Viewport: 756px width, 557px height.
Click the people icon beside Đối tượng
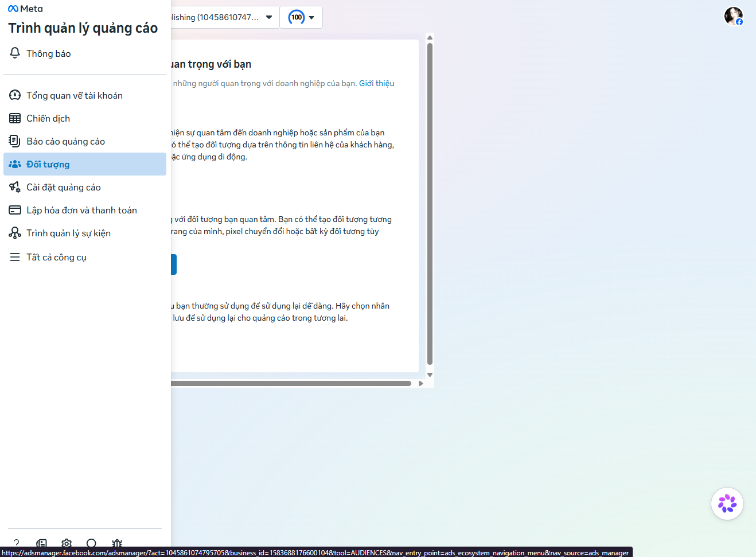tap(15, 164)
